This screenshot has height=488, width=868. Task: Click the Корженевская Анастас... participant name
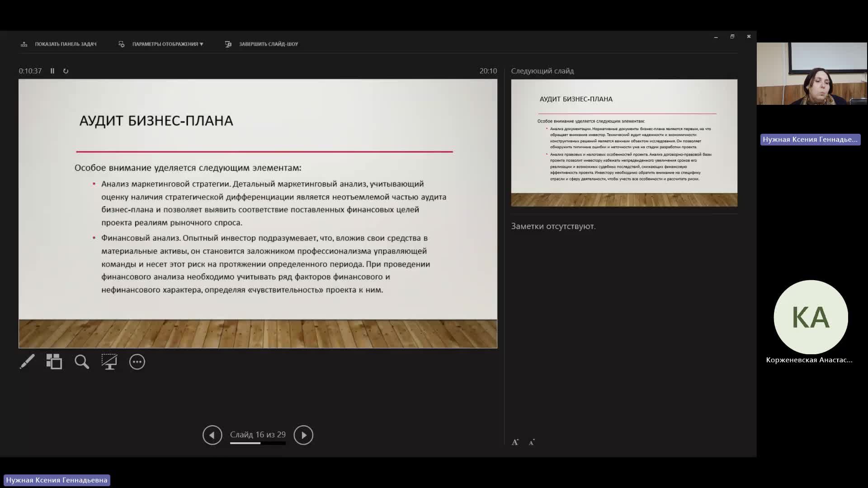click(x=809, y=360)
